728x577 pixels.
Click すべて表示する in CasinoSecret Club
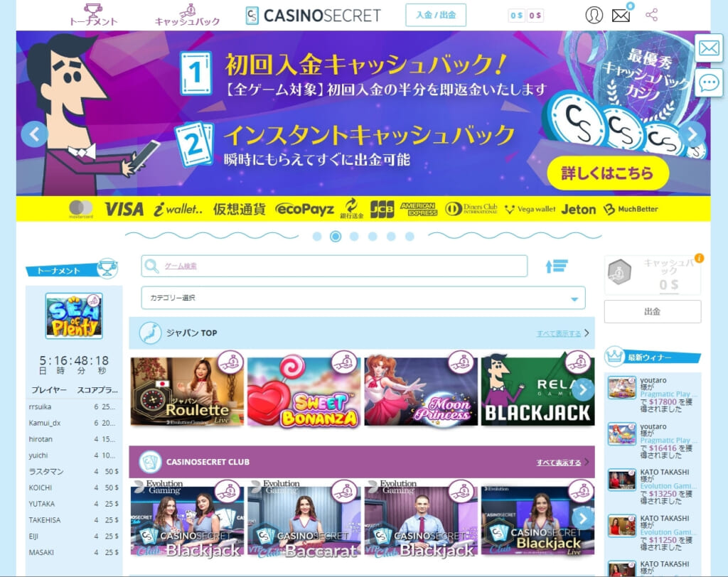click(559, 463)
